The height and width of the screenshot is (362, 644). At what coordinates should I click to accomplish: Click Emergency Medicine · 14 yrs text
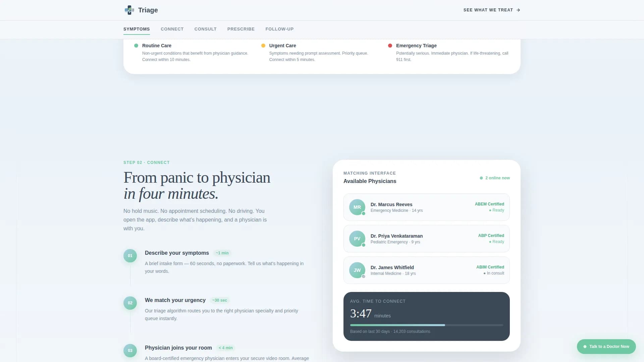click(396, 210)
